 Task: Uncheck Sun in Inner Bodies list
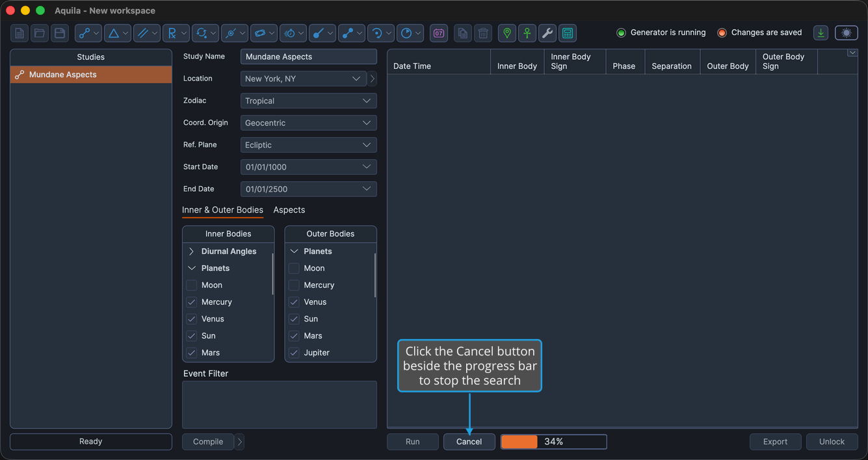click(191, 336)
